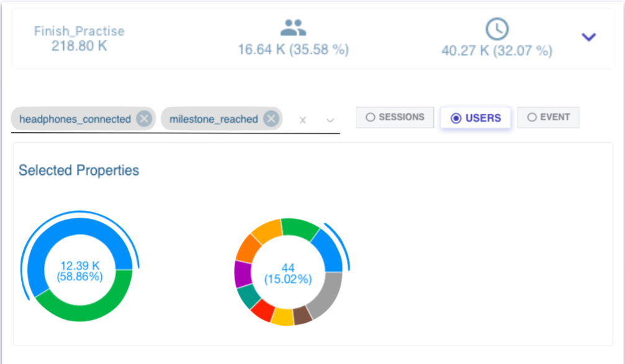Screen dimensions: 625x364
Task: Click the gray segment of the right donut
Action: tap(328, 293)
